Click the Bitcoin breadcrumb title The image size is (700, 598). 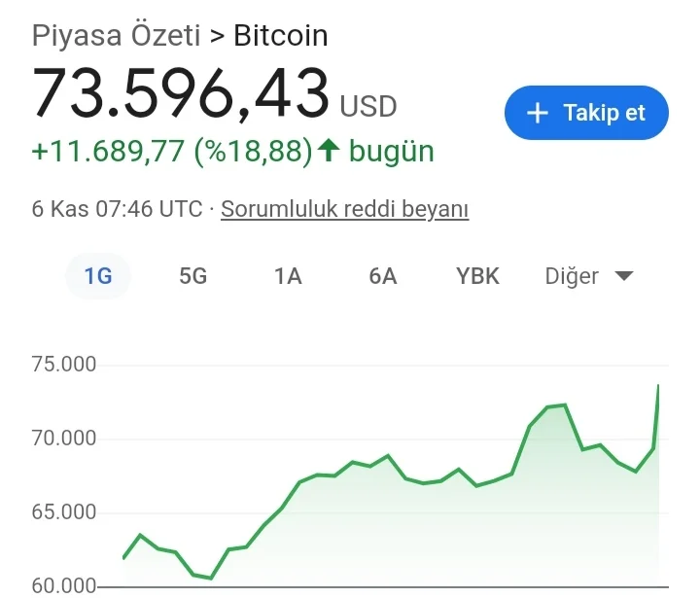click(x=281, y=36)
